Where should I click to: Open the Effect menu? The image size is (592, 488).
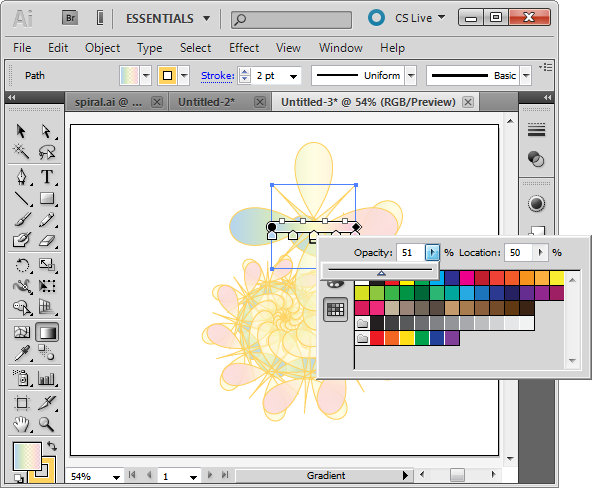pos(244,48)
